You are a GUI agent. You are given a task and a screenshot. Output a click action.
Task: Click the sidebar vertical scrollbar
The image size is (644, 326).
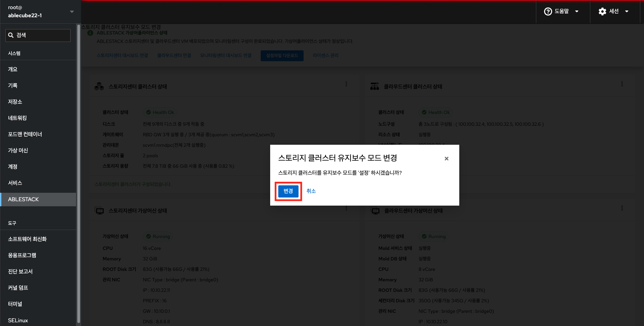pos(79,169)
